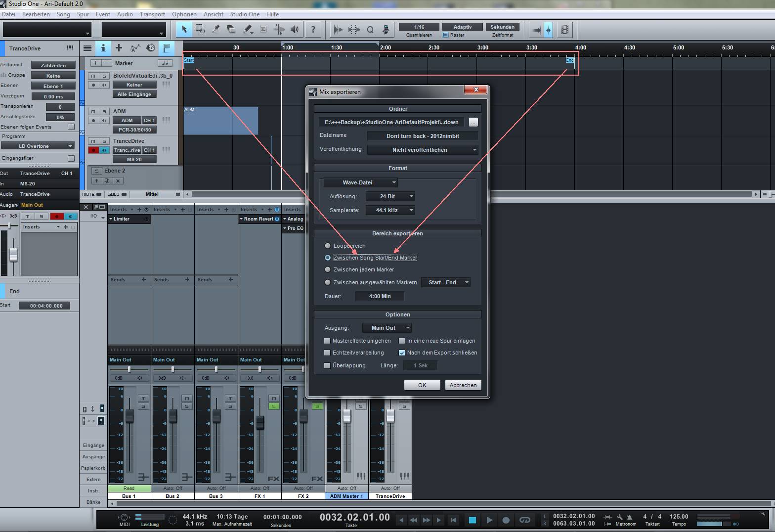
Task: Open the tempo track clock icon
Action: click(x=151, y=48)
